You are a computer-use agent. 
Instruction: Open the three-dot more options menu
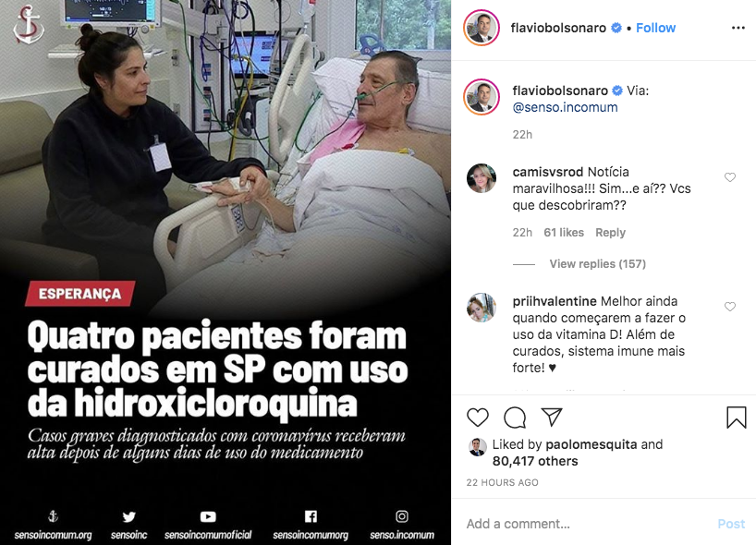738,28
